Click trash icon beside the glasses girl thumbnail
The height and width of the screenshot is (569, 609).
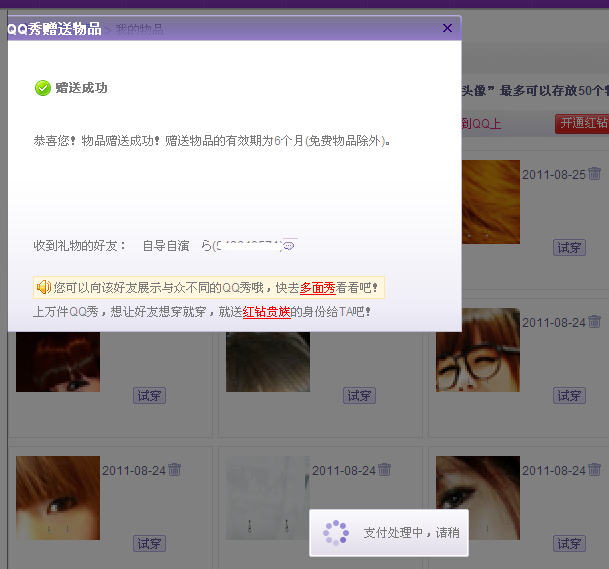[594, 321]
